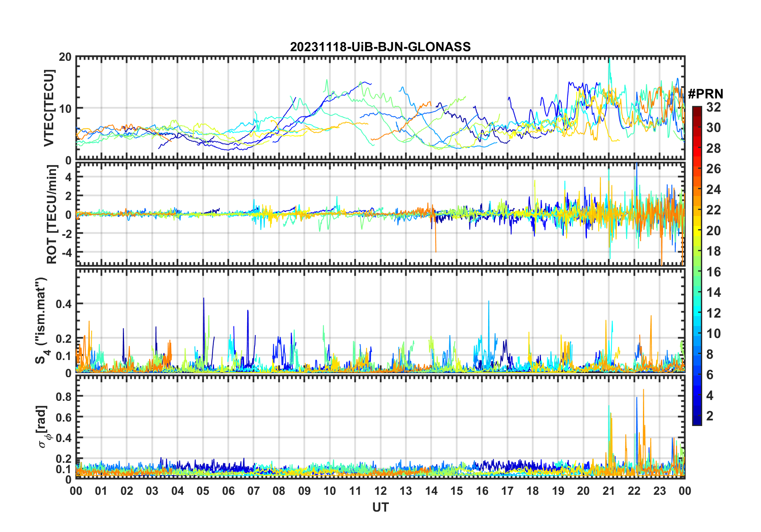Screen dimensions: 761x532
Task: Click colorbar tick label 12
Action: click(x=713, y=313)
